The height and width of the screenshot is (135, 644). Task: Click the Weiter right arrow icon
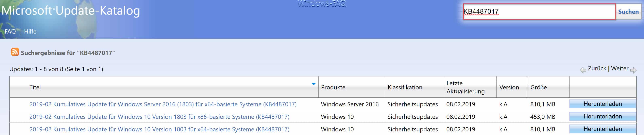[x=633, y=70]
